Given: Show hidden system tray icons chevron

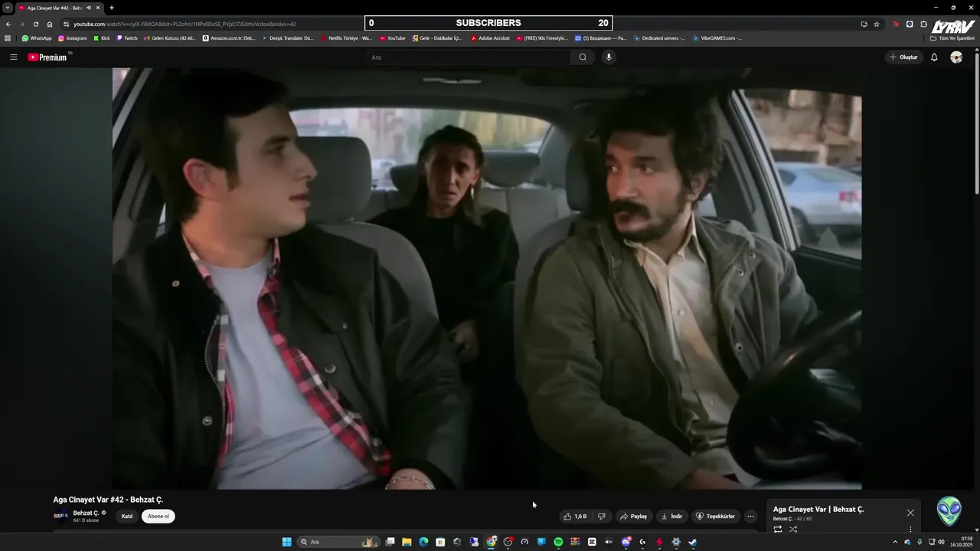Looking at the screenshot, I should click(x=895, y=542).
